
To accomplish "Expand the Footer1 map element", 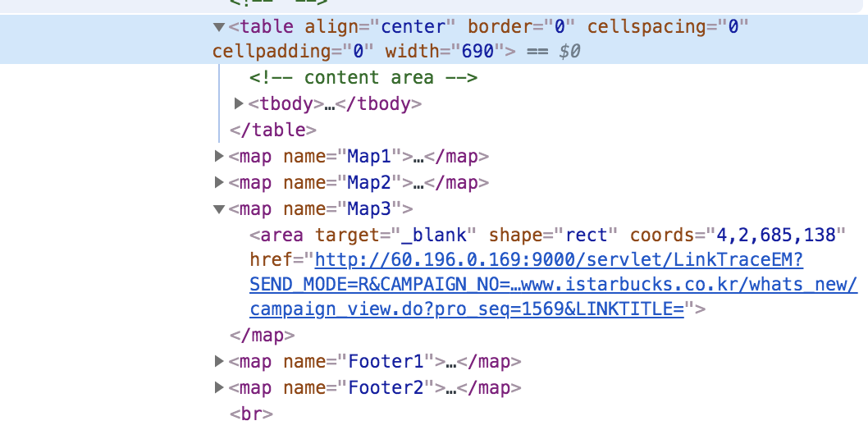I will tap(219, 361).
